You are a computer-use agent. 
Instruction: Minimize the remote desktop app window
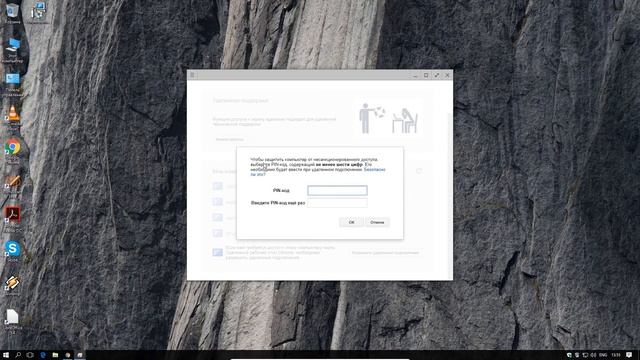416,75
